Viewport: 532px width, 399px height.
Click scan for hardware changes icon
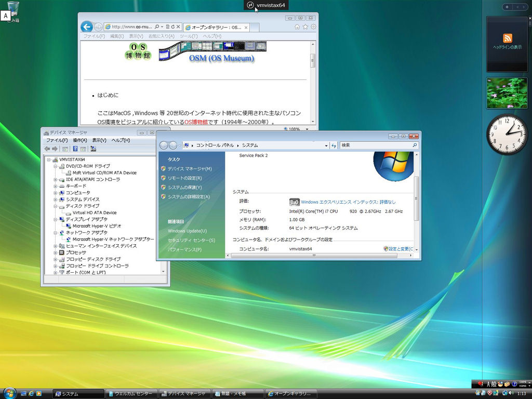pyautogui.click(x=94, y=149)
